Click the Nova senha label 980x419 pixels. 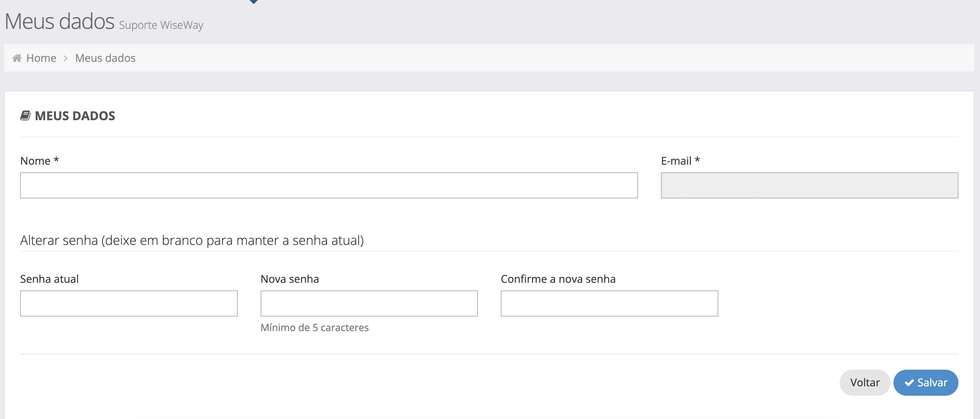point(289,279)
